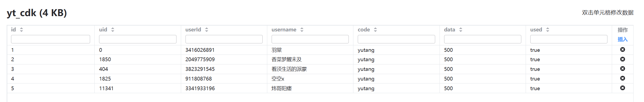This screenshot has height=102, width=644.
Task: Click the 插入 insert link
Action: 623,39
